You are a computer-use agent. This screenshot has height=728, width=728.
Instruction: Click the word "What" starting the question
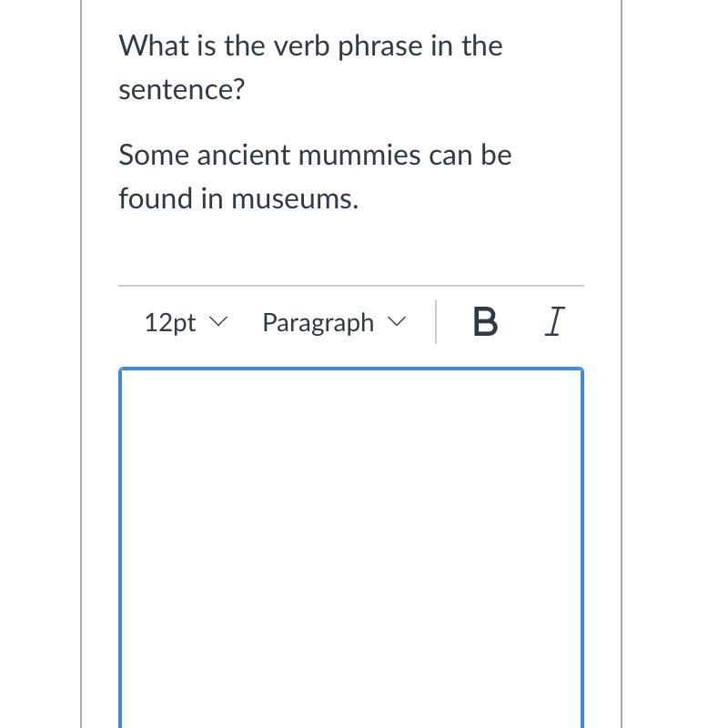pos(153,45)
